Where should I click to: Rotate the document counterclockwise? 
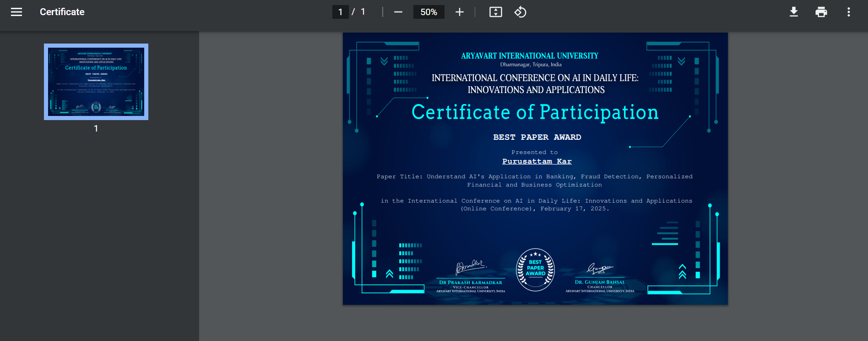521,12
